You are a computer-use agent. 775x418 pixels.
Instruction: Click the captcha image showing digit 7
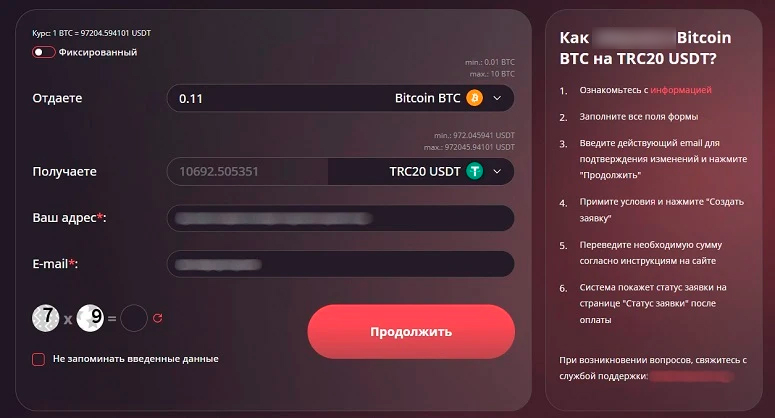point(44,318)
